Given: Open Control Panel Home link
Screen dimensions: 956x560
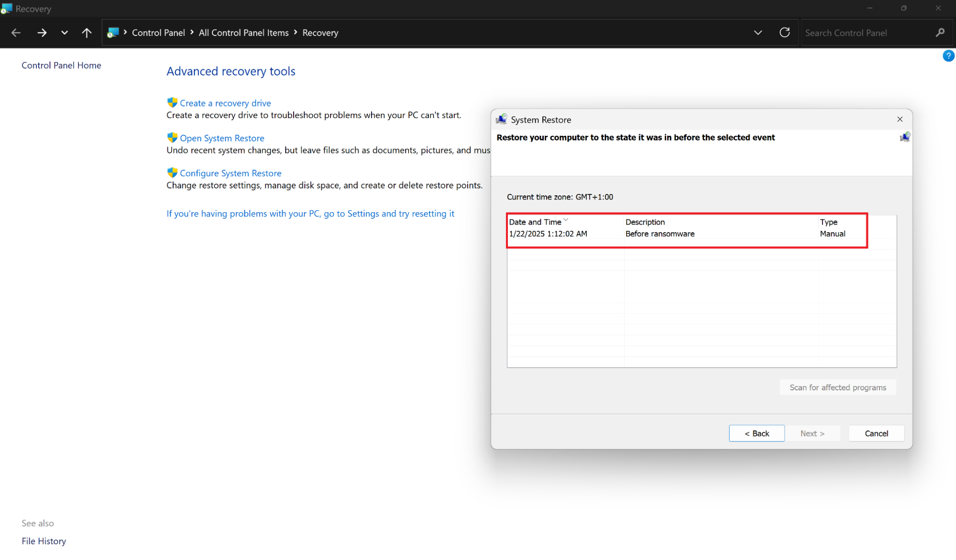Looking at the screenshot, I should [x=61, y=65].
